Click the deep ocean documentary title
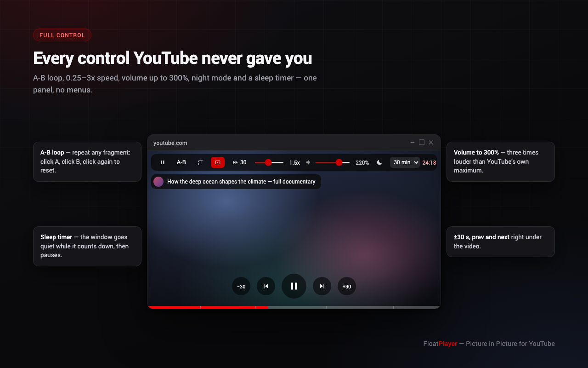The width and height of the screenshot is (588, 368). 241,182
